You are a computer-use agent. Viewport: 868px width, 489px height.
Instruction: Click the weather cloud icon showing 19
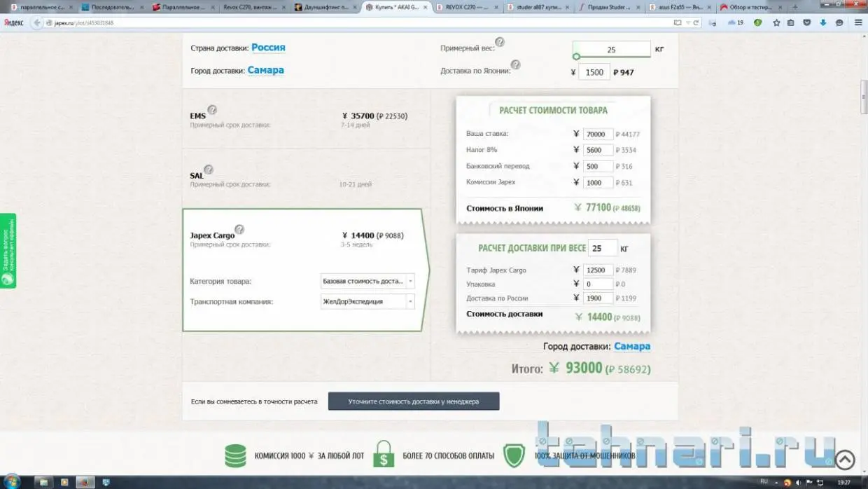point(735,22)
